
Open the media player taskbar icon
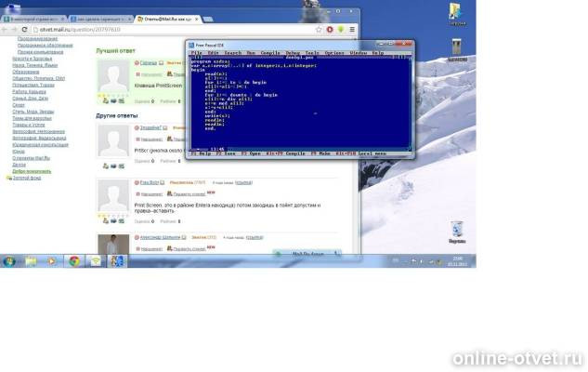click(51, 261)
